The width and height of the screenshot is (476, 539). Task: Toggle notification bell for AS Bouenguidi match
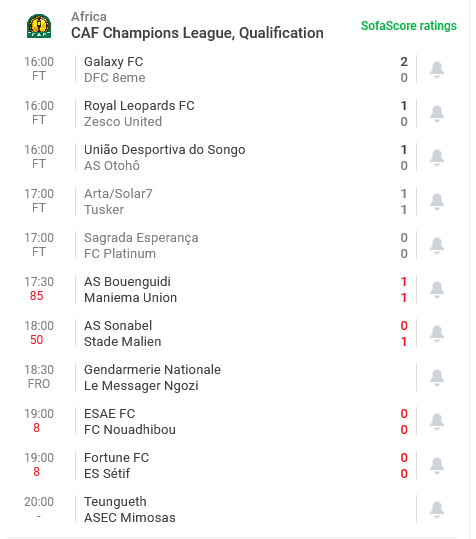click(x=437, y=289)
